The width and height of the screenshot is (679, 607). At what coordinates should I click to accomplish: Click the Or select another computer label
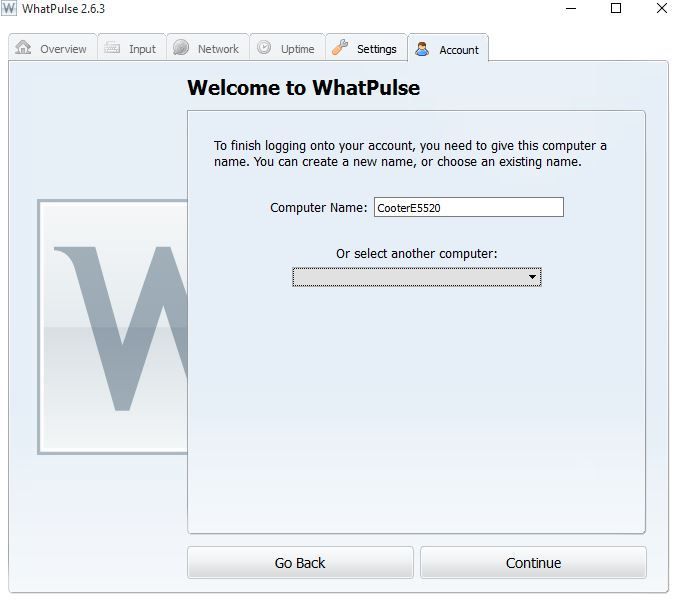417,253
